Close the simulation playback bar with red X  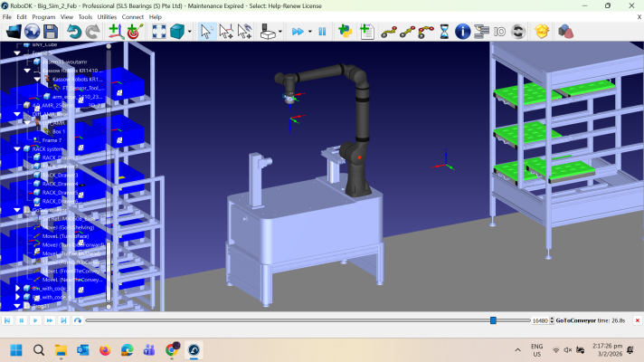637,320
